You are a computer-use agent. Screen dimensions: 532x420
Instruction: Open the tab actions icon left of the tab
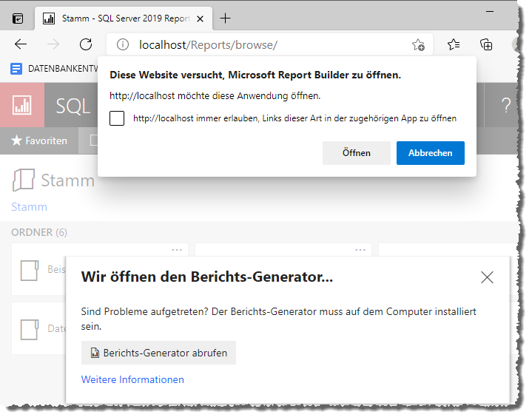pyautogui.click(x=18, y=18)
